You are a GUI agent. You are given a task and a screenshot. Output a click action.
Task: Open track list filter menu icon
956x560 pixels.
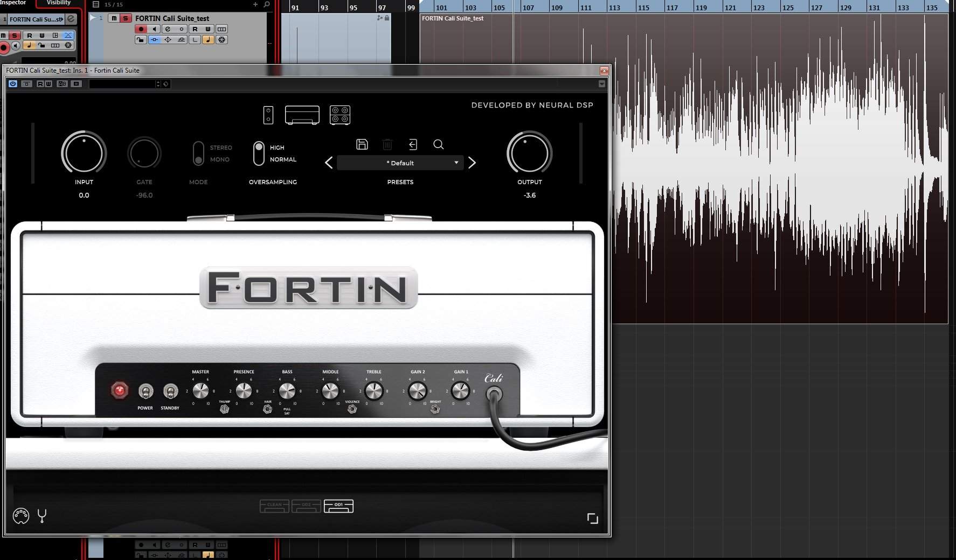pos(96,4)
